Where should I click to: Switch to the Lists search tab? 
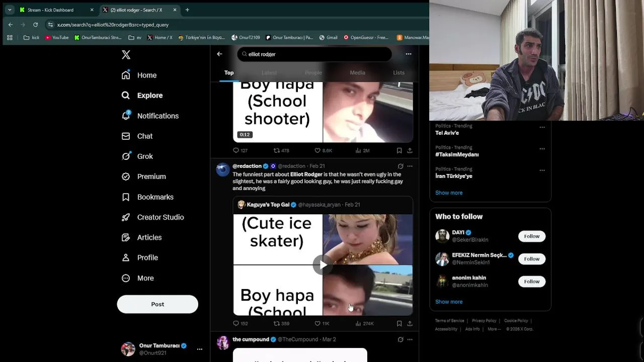tap(398, 72)
